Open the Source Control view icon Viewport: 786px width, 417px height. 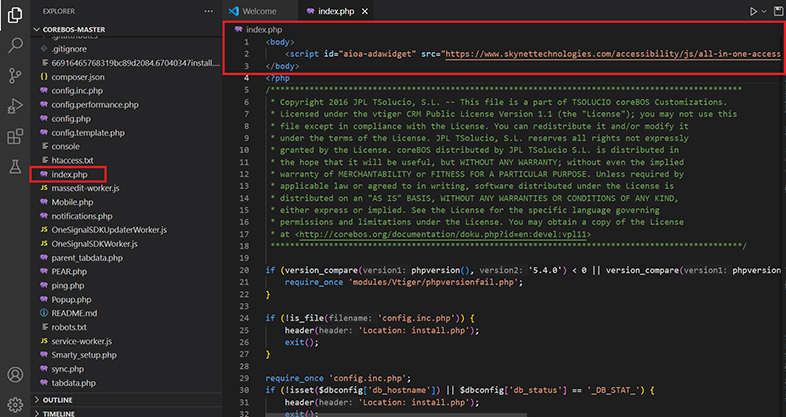tap(15, 76)
